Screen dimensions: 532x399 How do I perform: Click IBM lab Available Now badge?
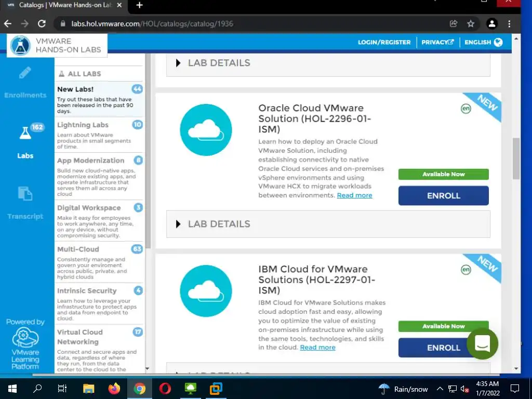[444, 326]
